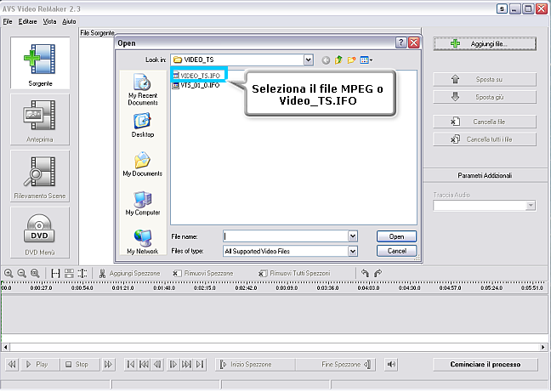Zoom out of the timeline
This screenshot has width=551, height=392.
tap(21, 273)
